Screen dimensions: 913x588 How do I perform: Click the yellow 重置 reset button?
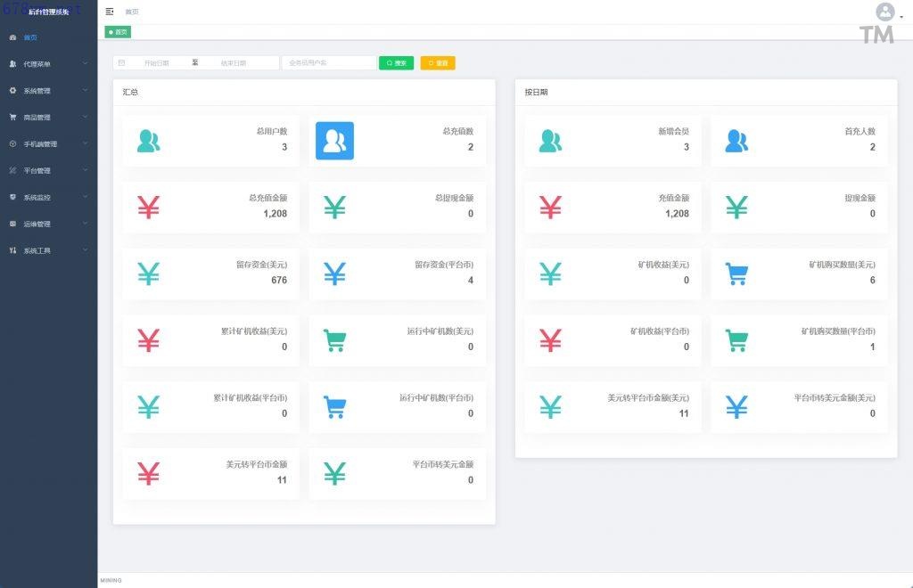pos(438,63)
